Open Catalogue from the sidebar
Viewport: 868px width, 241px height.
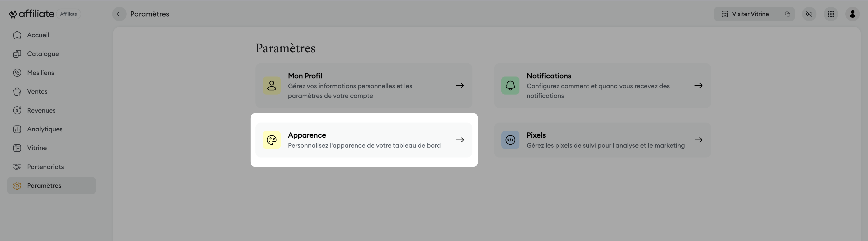pos(43,54)
